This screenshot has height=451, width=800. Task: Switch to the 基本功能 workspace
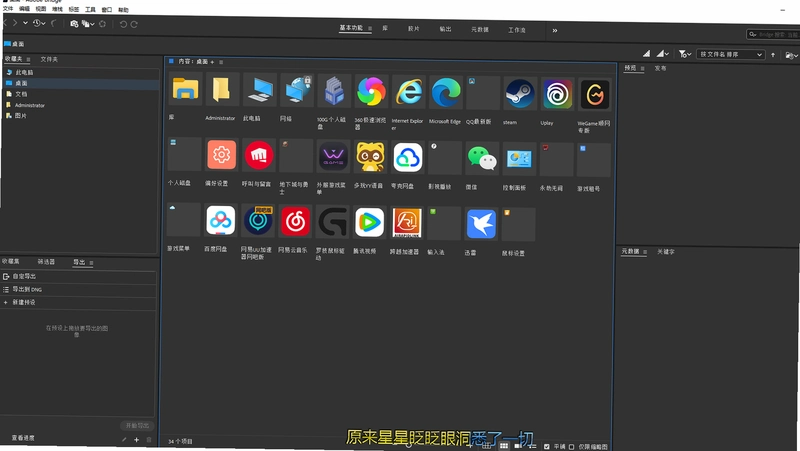351,28
